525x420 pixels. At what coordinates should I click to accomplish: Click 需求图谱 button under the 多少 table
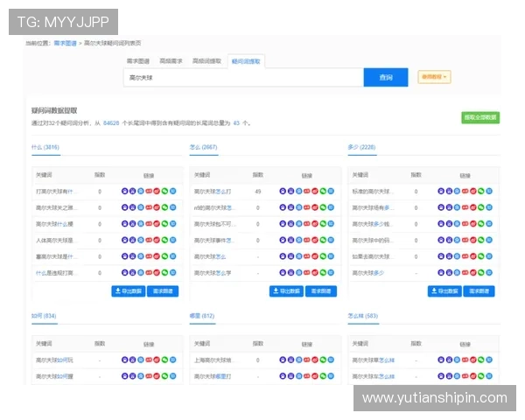479,291
